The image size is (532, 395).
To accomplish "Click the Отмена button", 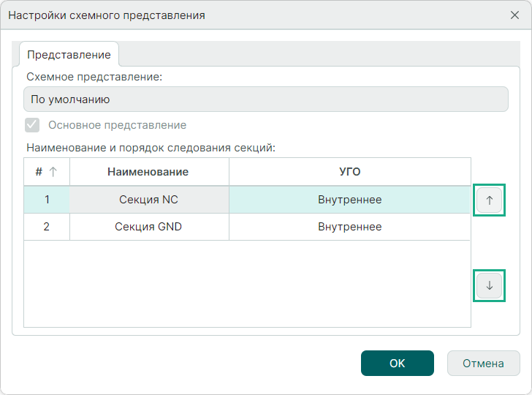I will click(x=483, y=363).
